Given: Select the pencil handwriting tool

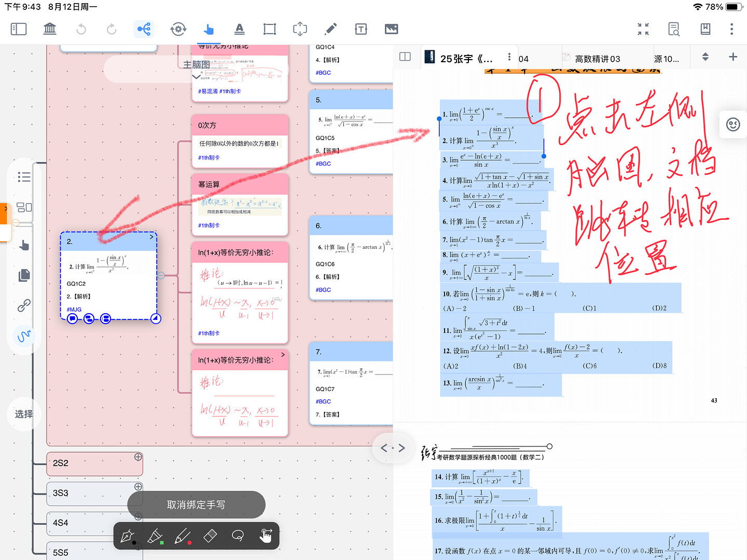Looking at the screenshot, I should pos(330,29).
